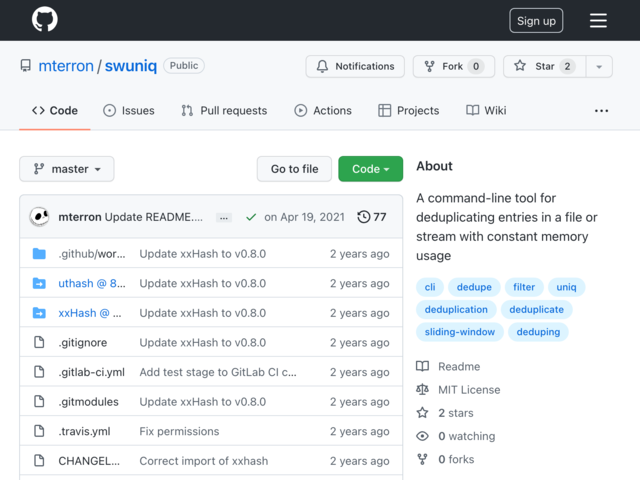Expand commit message ellipsis button
Screen dimensions: 640x480
point(224,218)
